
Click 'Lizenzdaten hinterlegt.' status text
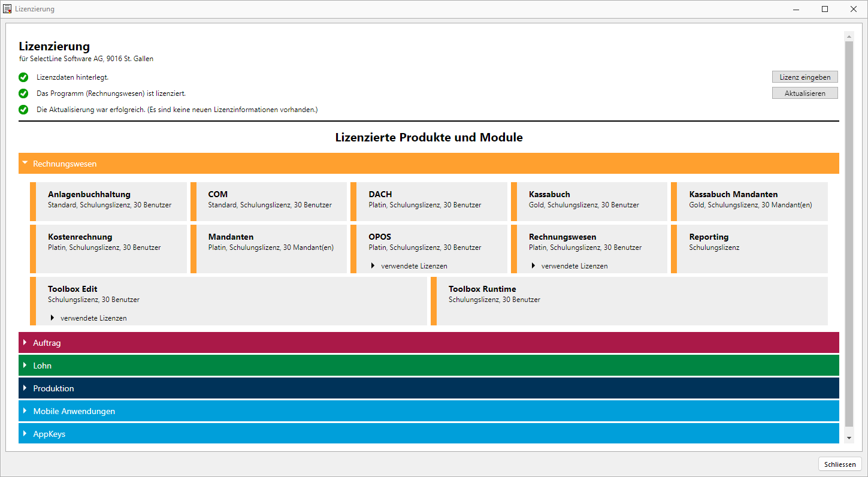[72, 77]
